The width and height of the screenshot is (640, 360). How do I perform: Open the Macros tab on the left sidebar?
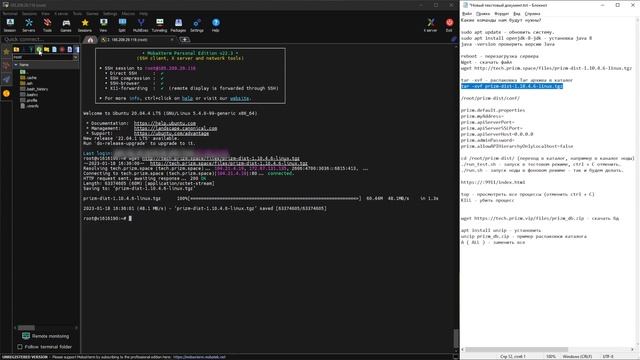click(x=6, y=80)
